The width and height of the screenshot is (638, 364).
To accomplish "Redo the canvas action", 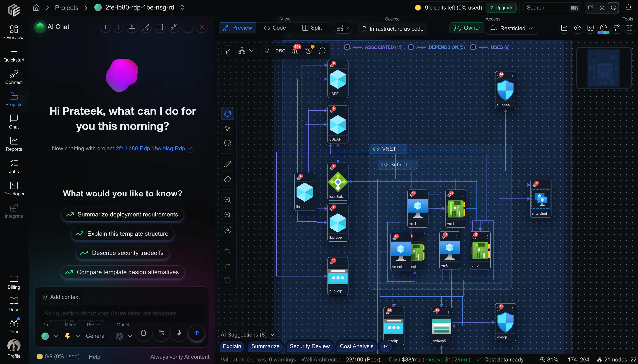I will coord(227,265).
